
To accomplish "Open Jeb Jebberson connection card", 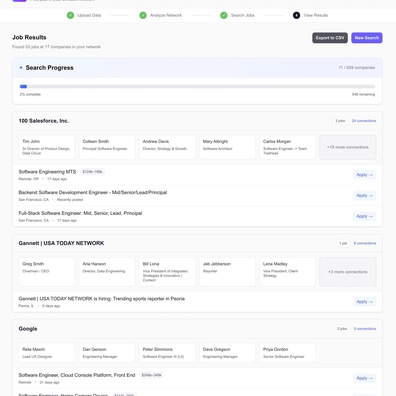I will click(x=227, y=272).
